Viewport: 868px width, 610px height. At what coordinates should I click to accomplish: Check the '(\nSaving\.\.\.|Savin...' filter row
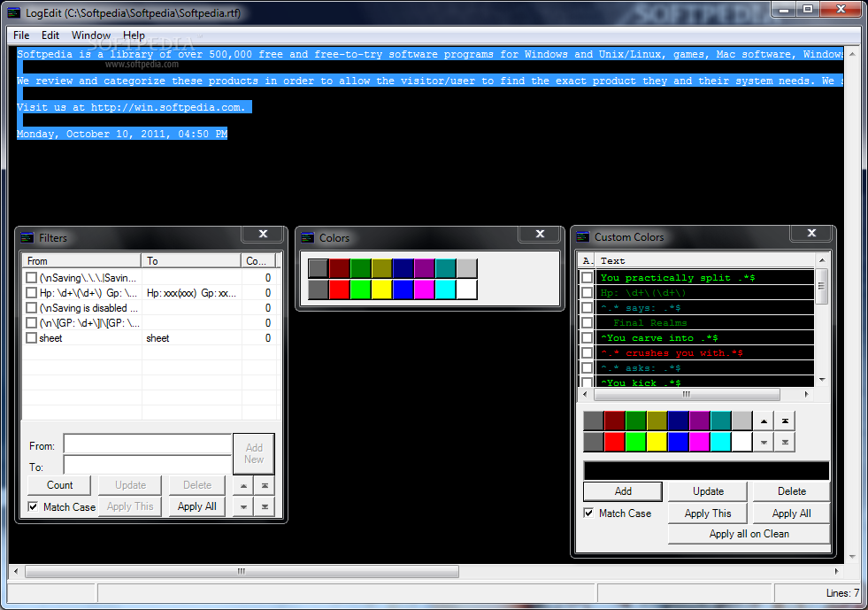pyautogui.click(x=32, y=278)
